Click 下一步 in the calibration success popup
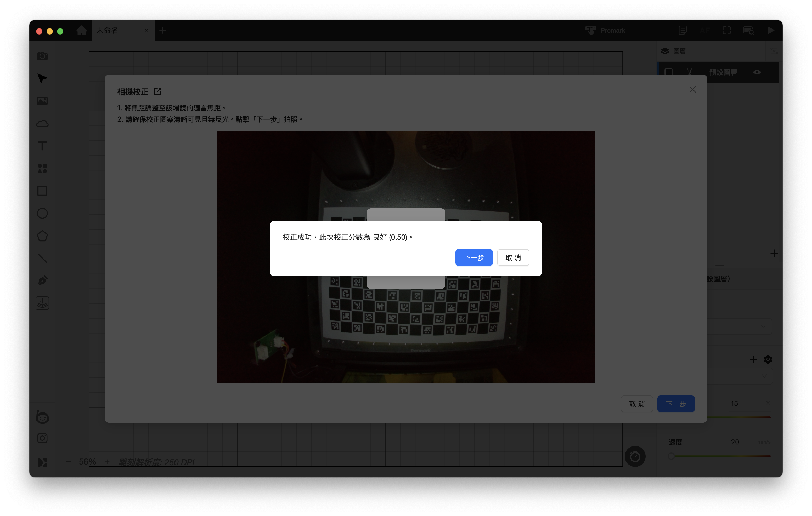Image resolution: width=812 pixels, height=516 pixels. 473,257
